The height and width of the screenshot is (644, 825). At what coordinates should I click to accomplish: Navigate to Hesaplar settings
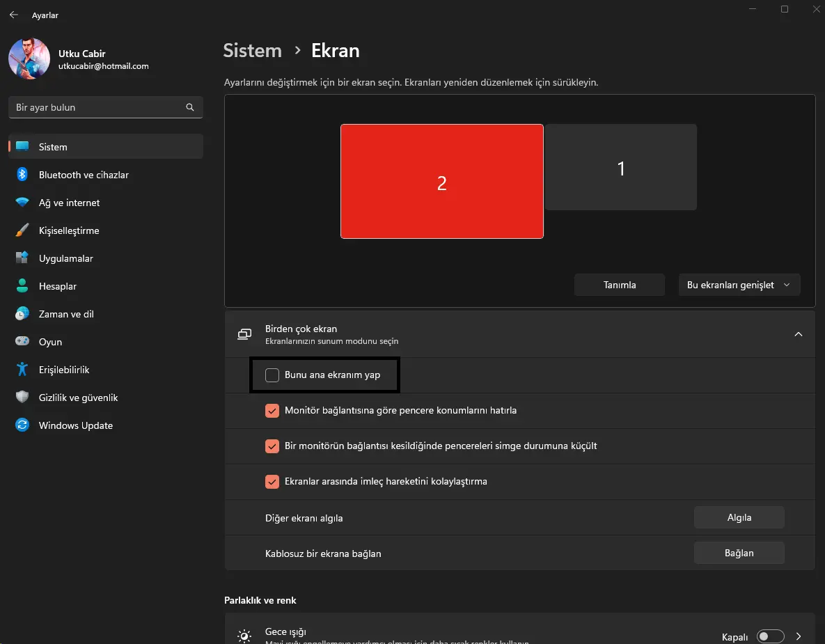coord(106,286)
